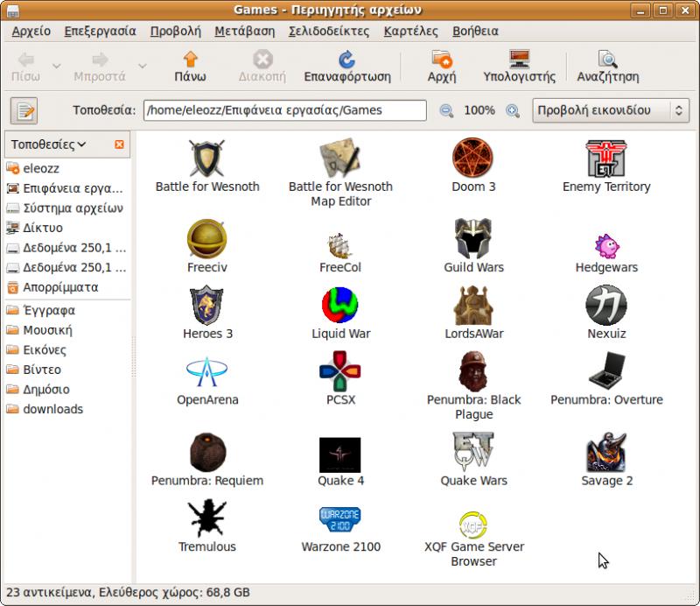Open the Προβολή εικονιδίου view selector
This screenshot has width=700, height=606.
(610, 110)
